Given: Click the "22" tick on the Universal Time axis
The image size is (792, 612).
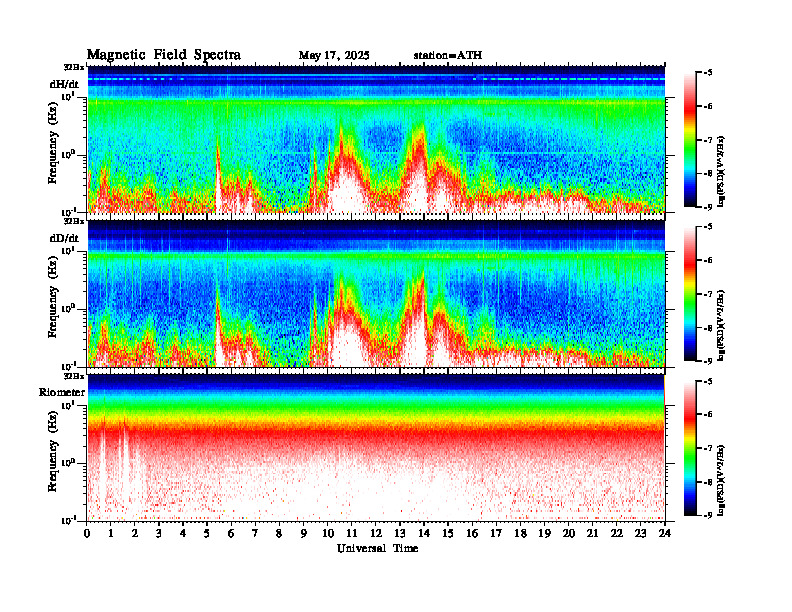Looking at the screenshot, I should [616, 534].
